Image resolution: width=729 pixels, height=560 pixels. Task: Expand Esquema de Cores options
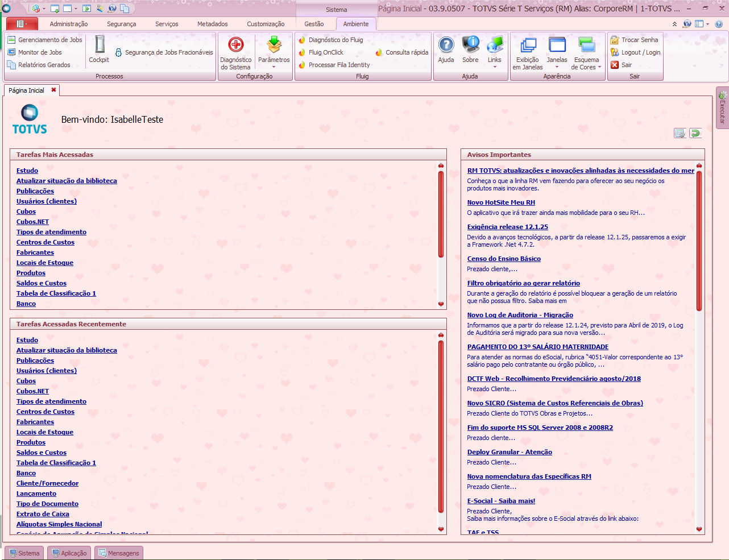[x=586, y=53]
